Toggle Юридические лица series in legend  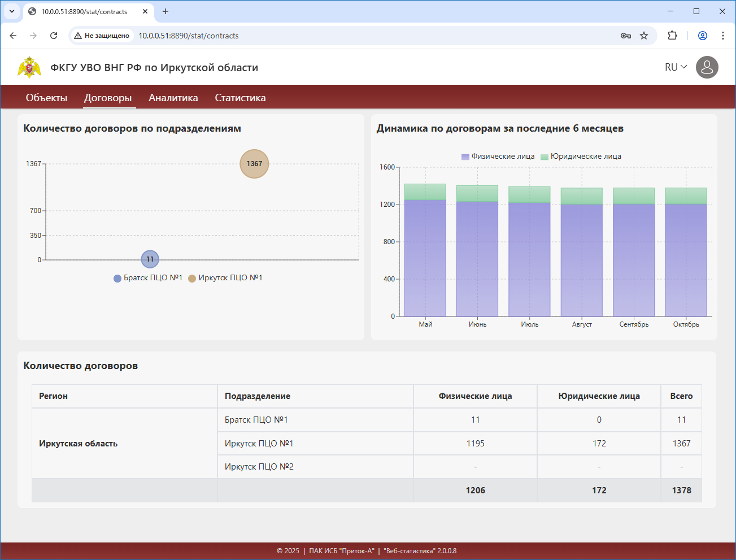pos(581,157)
